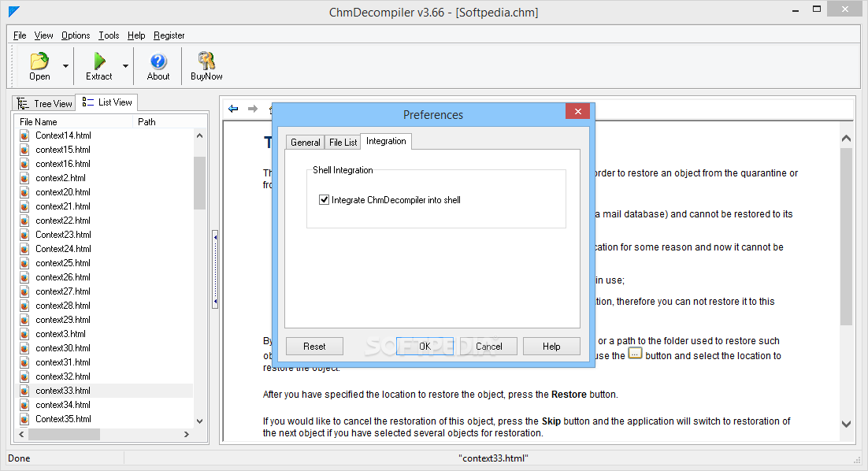Open the File menu

(20, 35)
